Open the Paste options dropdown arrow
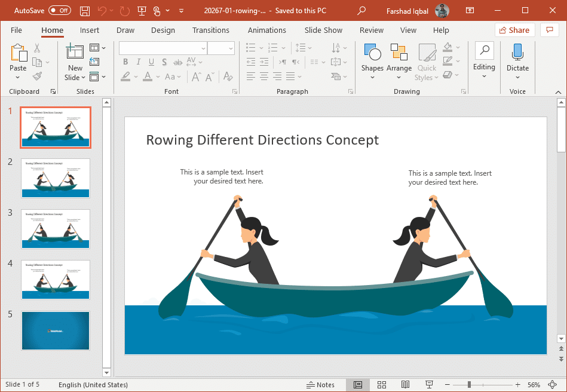 pos(18,77)
